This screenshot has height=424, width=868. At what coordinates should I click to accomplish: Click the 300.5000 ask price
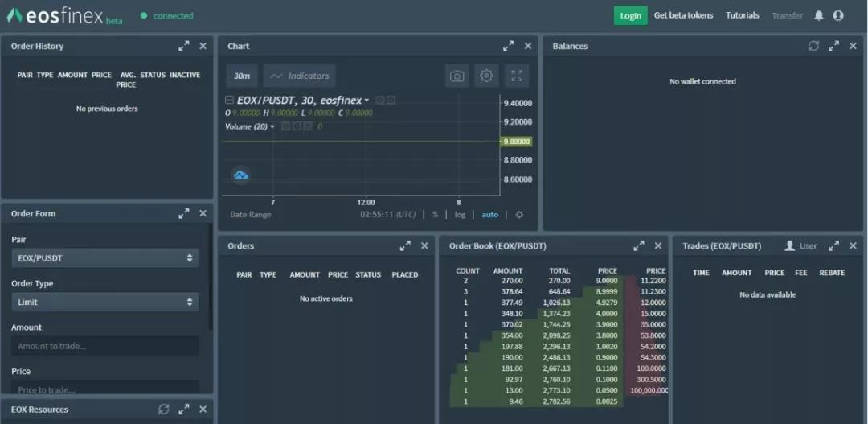[x=652, y=380]
